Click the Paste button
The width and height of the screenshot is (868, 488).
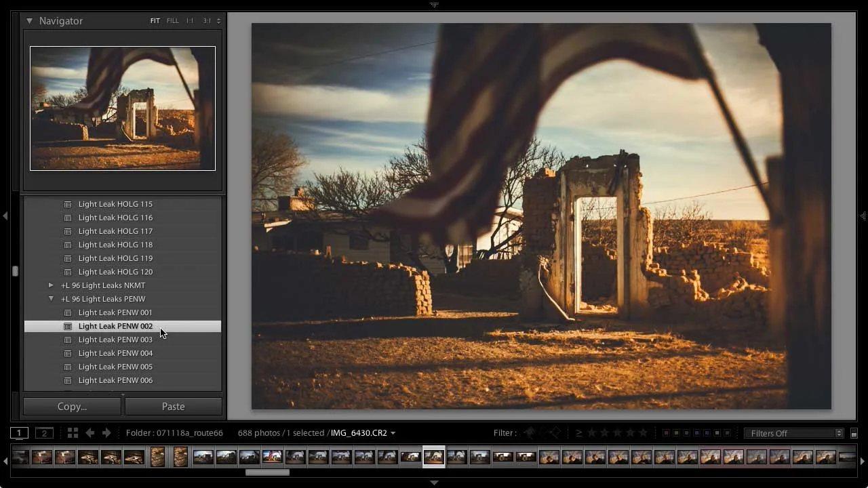[x=173, y=407]
